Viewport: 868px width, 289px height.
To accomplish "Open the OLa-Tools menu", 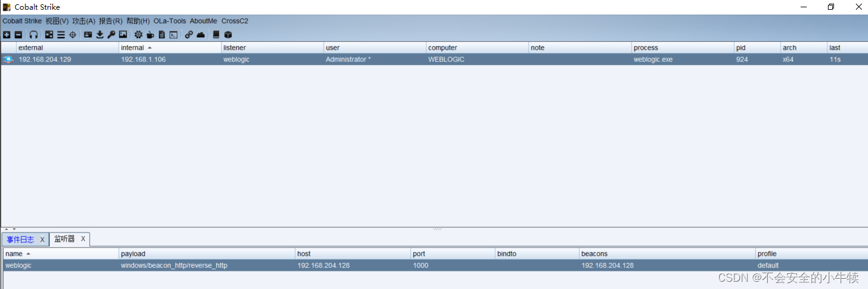I will (170, 21).
